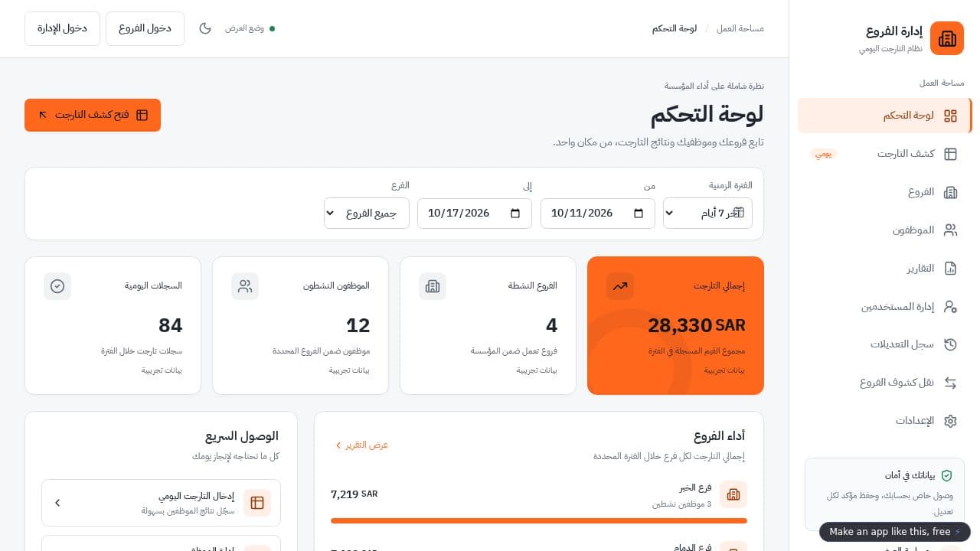Click دخول الفروع button
The width and height of the screenshot is (980, 551).
[145, 28]
